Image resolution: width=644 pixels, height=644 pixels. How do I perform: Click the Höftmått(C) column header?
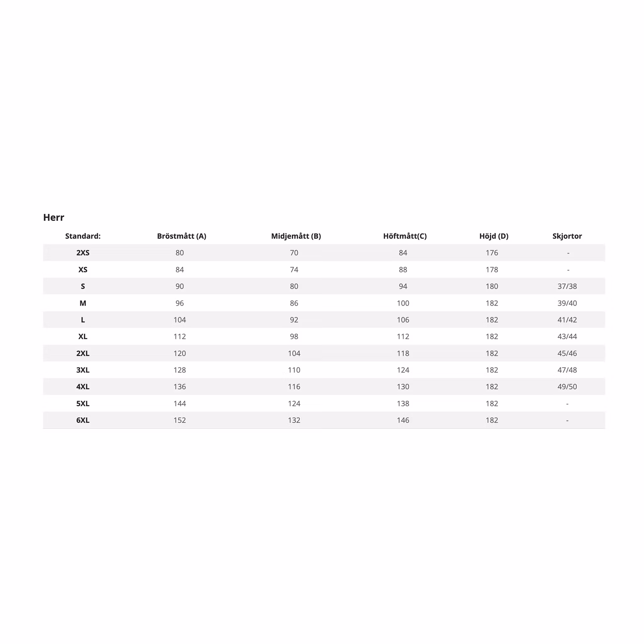pos(405,236)
